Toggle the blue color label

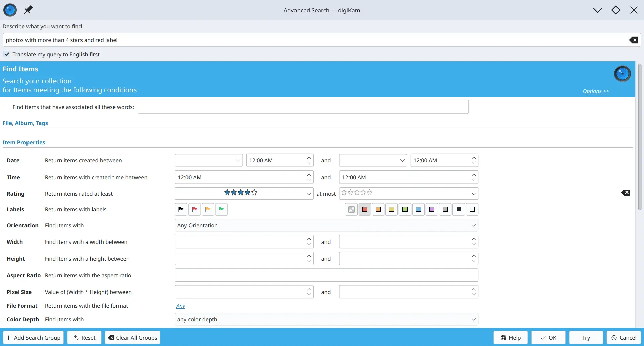[x=418, y=209]
